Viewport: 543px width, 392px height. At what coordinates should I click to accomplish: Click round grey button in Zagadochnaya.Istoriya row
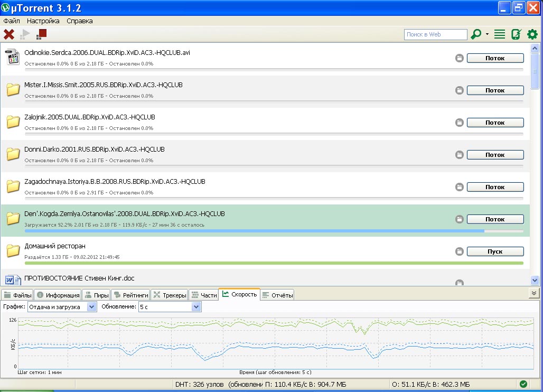459,187
